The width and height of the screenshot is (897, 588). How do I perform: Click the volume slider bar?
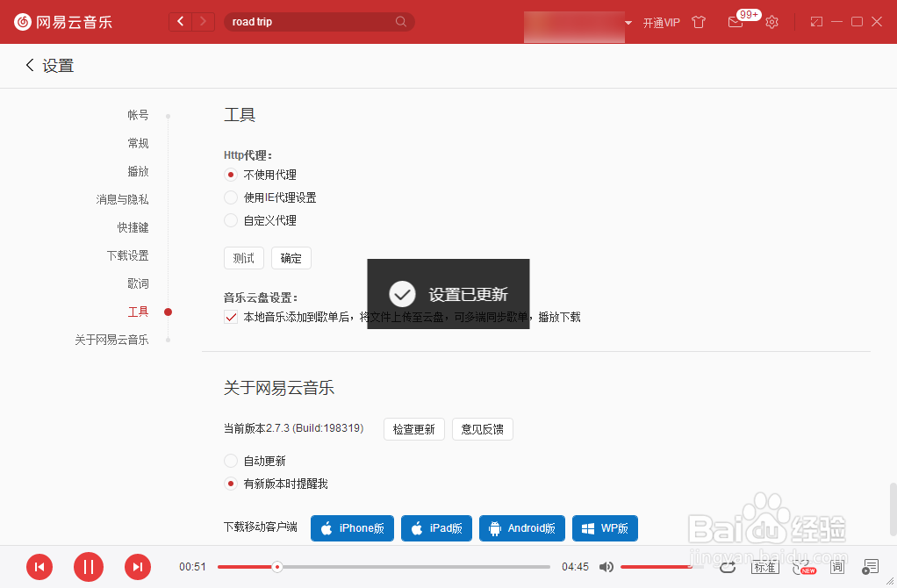tap(663, 567)
